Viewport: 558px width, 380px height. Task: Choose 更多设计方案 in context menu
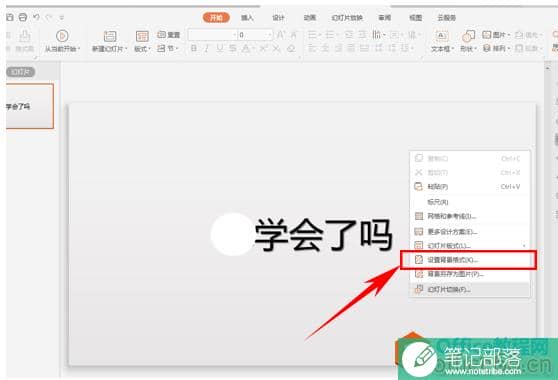[469, 232]
